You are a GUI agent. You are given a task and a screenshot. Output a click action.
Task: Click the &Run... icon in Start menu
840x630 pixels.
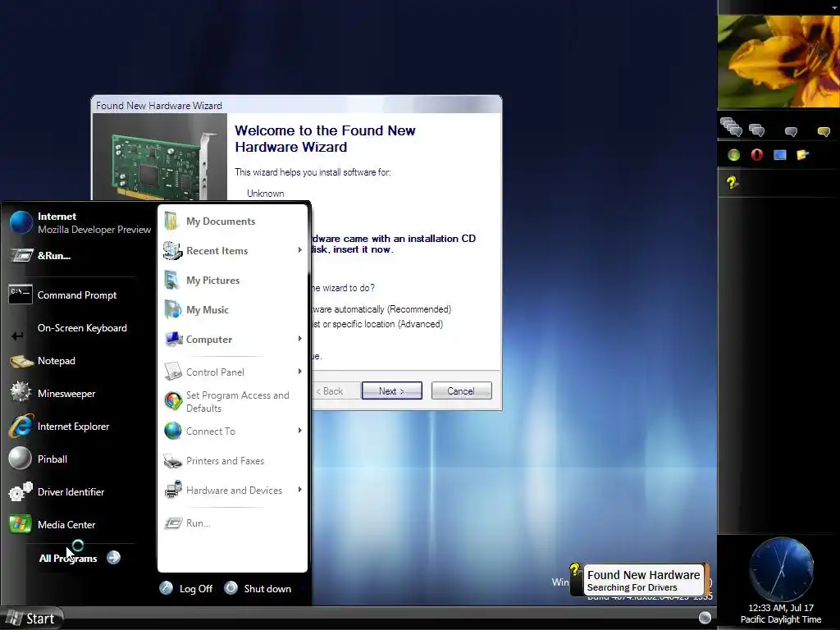click(22, 256)
